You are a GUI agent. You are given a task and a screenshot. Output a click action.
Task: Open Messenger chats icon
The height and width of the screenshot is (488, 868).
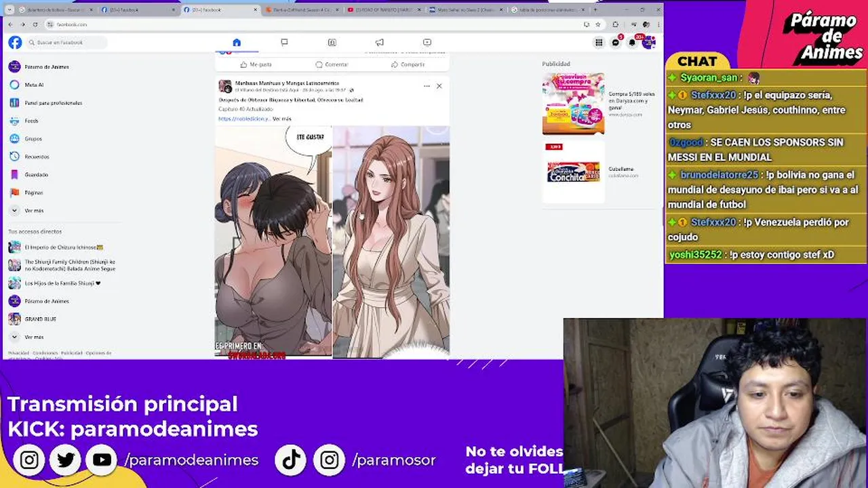[616, 43]
